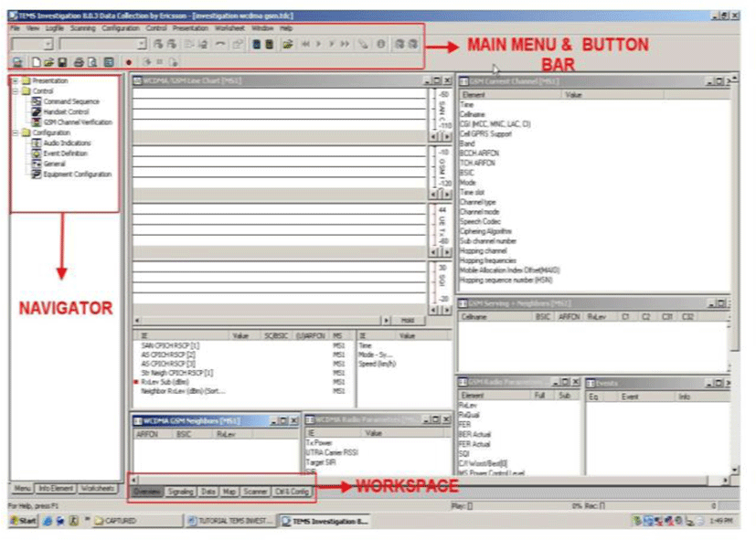Open the Configuration menu in menu bar
The height and width of the screenshot is (540, 756).
pyautogui.click(x=121, y=28)
